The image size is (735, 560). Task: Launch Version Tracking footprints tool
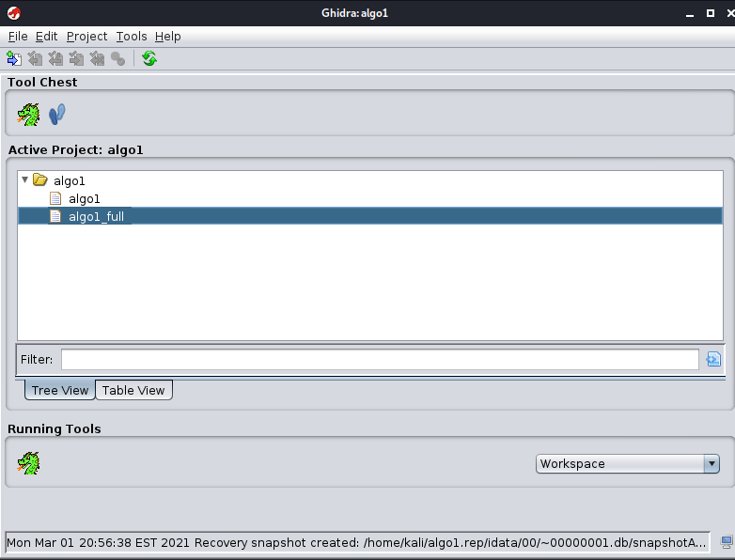pyautogui.click(x=57, y=115)
